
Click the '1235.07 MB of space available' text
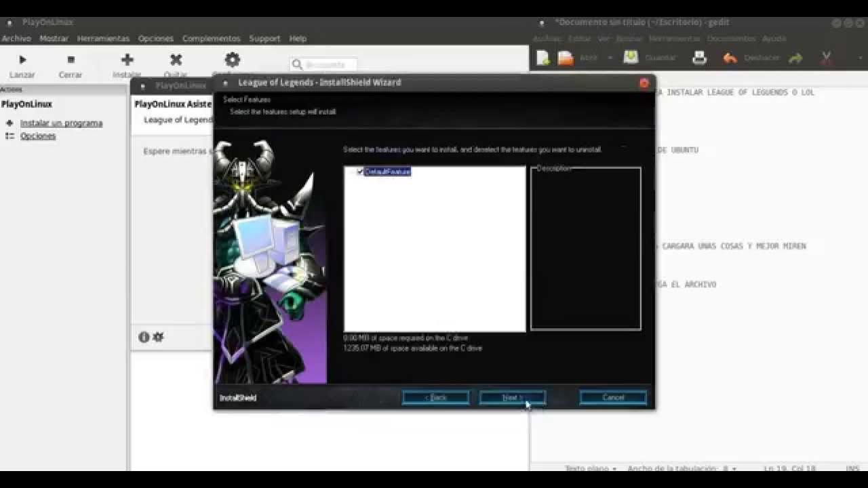click(413, 348)
